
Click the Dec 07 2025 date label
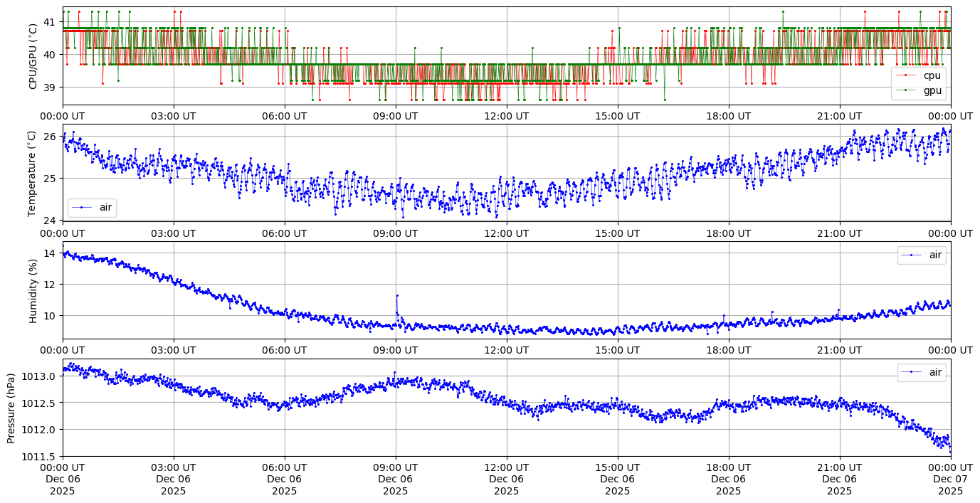click(x=950, y=485)
